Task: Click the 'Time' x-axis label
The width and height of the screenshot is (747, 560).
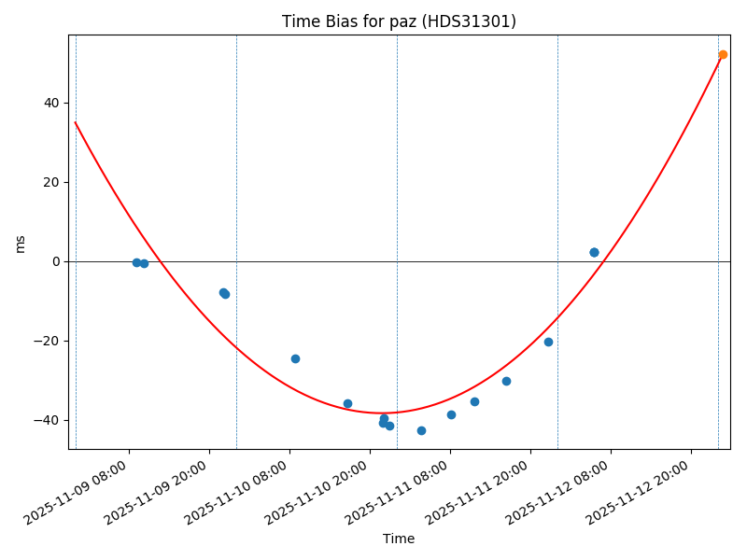Action: click(399, 539)
